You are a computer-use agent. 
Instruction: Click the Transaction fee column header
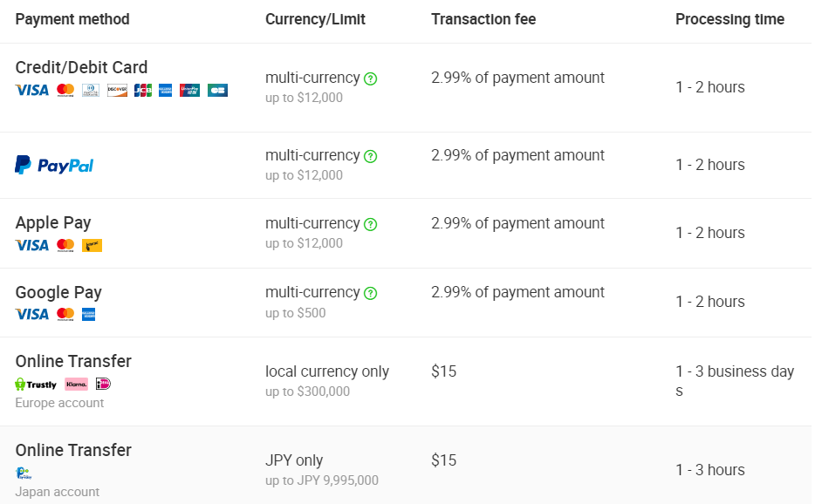tap(483, 19)
